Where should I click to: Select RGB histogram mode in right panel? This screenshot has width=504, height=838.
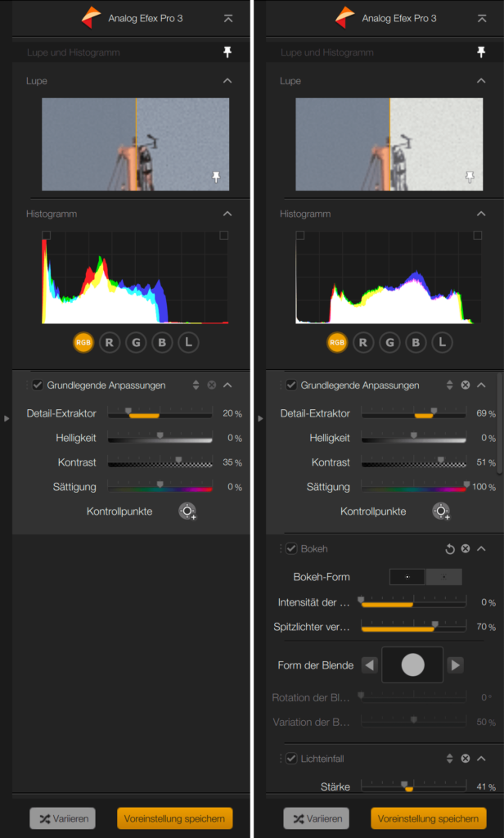(x=337, y=343)
